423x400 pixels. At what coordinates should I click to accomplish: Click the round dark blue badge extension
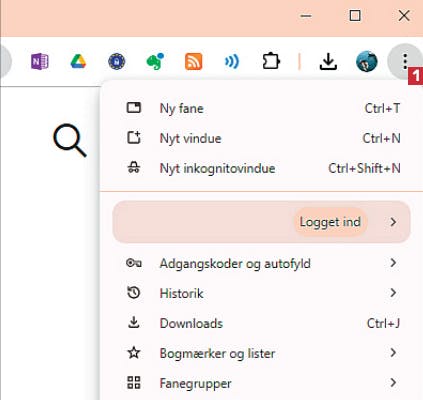point(117,62)
